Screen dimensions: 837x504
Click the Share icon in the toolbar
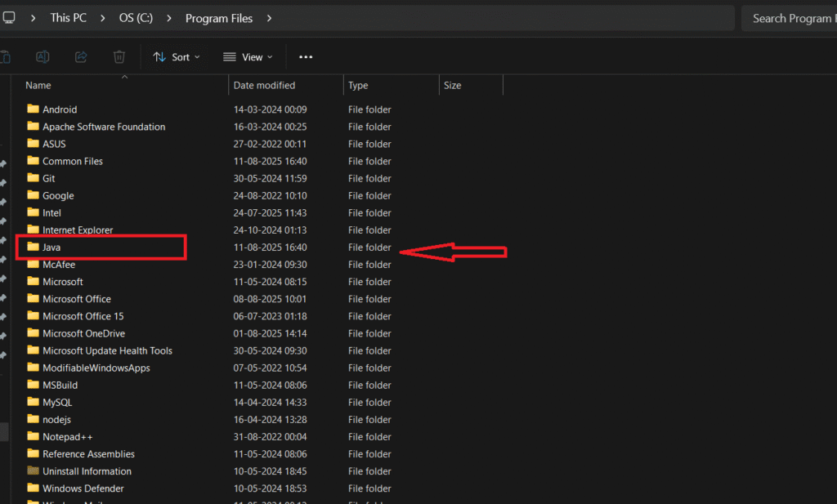81,57
